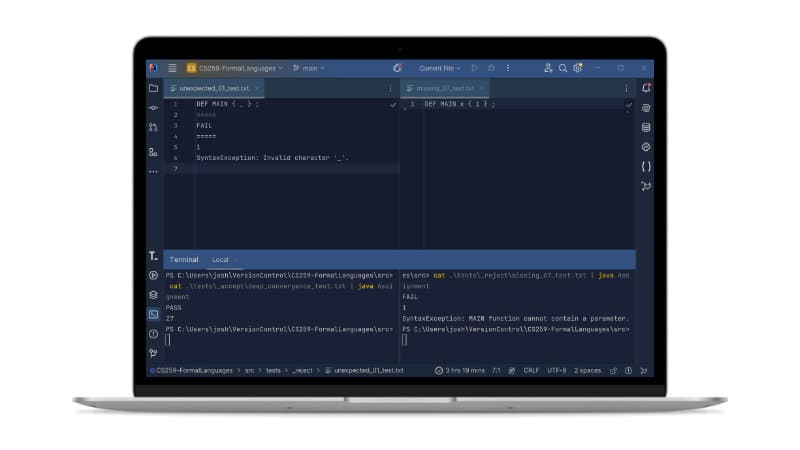
Task: Show more tool windows ellipsis in left sidebar
Action: click(x=153, y=172)
